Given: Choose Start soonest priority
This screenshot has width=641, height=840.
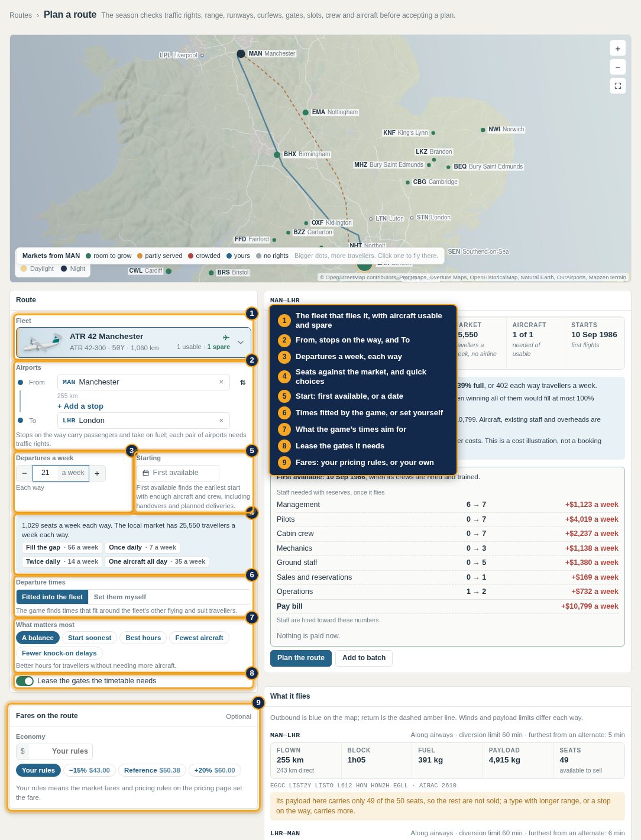Looking at the screenshot, I should pyautogui.click(x=89, y=638).
